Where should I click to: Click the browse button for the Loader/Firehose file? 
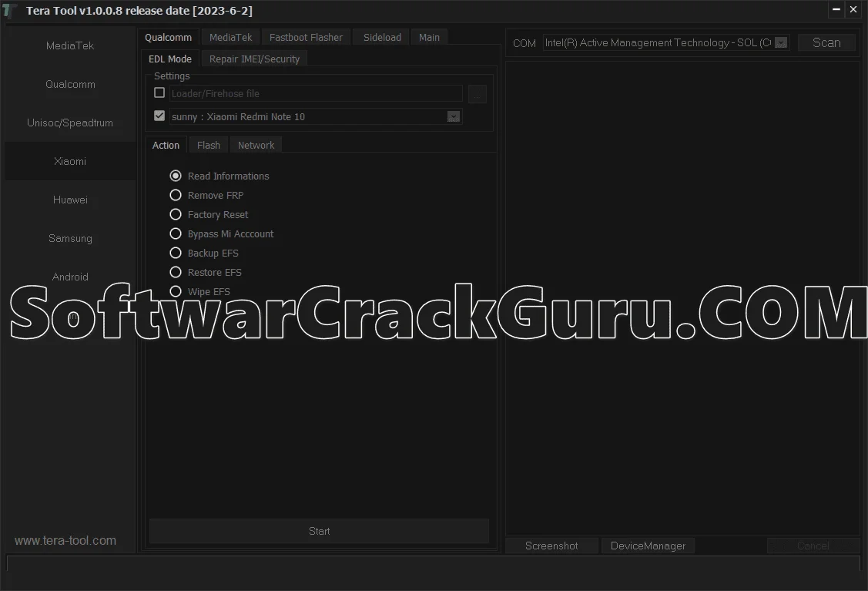(x=478, y=94)
